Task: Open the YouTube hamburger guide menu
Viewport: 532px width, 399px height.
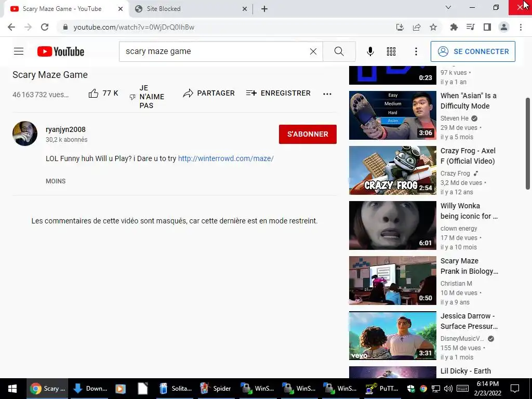Action: [19, 51]
